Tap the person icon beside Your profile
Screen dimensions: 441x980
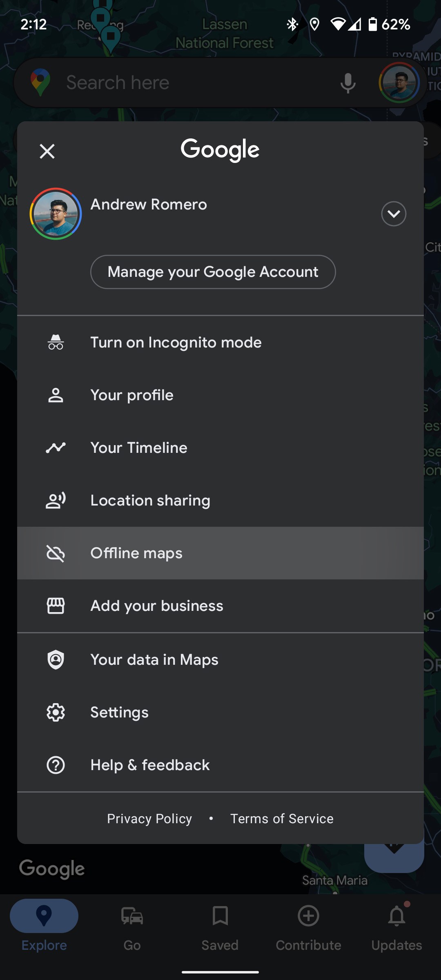pyautogui.click(x=56, y=395)
